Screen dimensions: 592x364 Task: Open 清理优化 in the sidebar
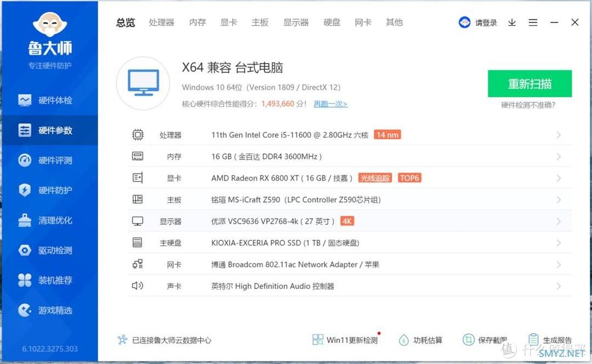point(50,220)
